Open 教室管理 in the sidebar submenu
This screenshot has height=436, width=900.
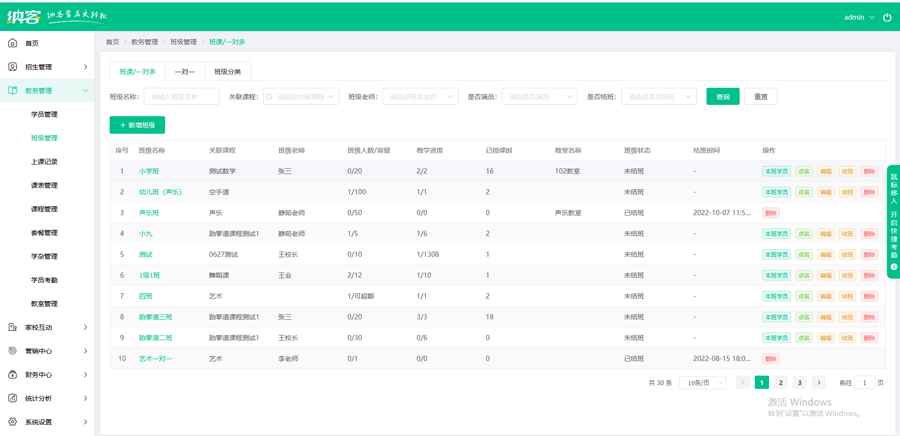pos(44,303)
